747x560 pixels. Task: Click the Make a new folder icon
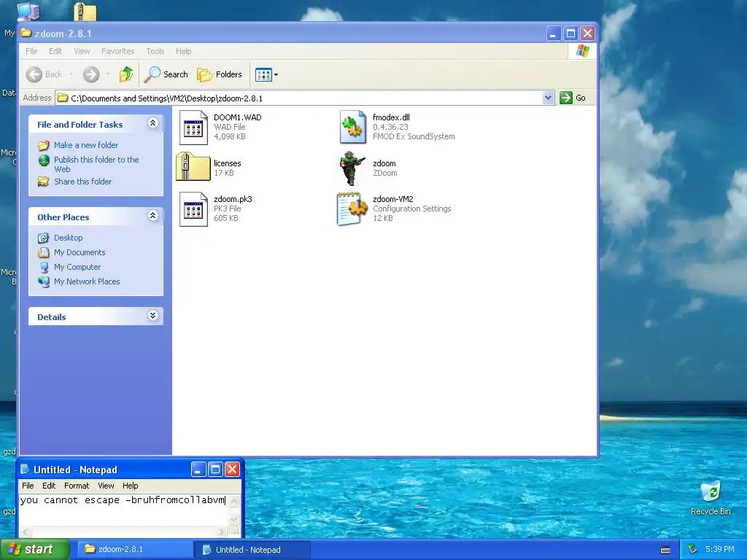click(43, 145)
